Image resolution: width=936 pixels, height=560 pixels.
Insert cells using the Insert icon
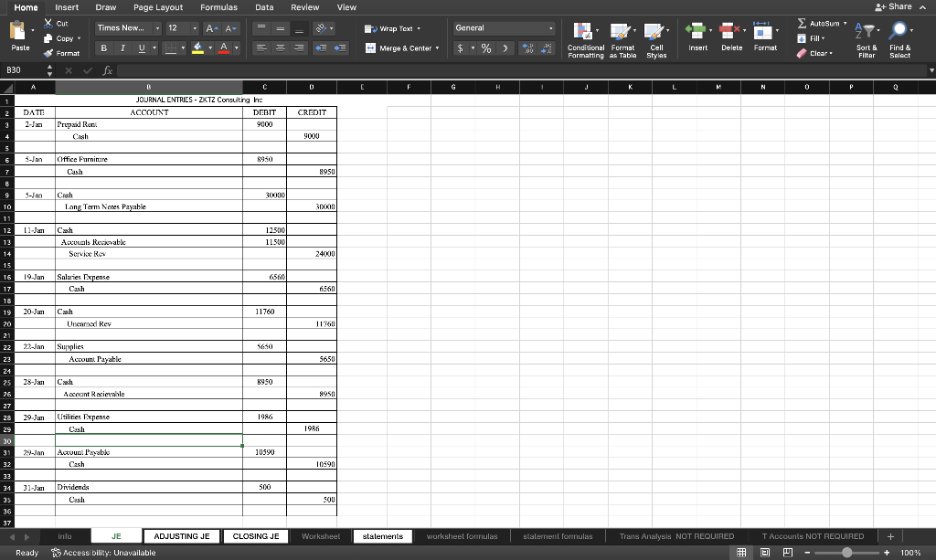(695, 30)
